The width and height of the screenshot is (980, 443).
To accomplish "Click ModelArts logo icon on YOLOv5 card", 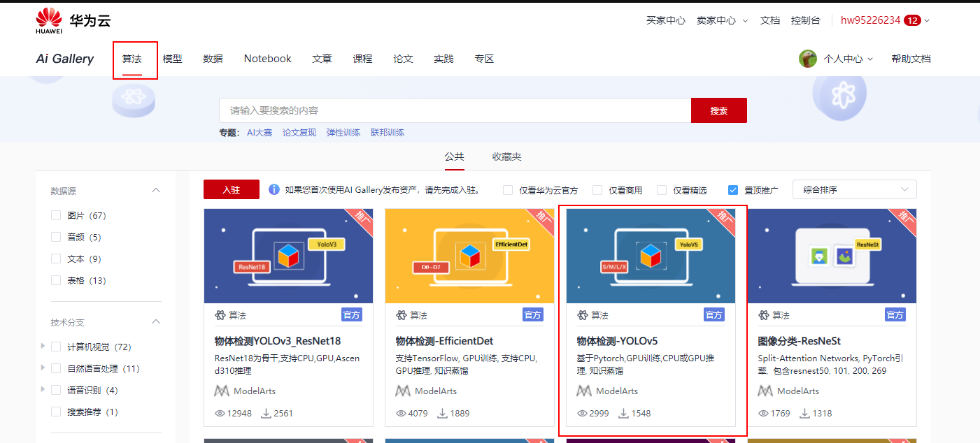I will click(584, 391).
